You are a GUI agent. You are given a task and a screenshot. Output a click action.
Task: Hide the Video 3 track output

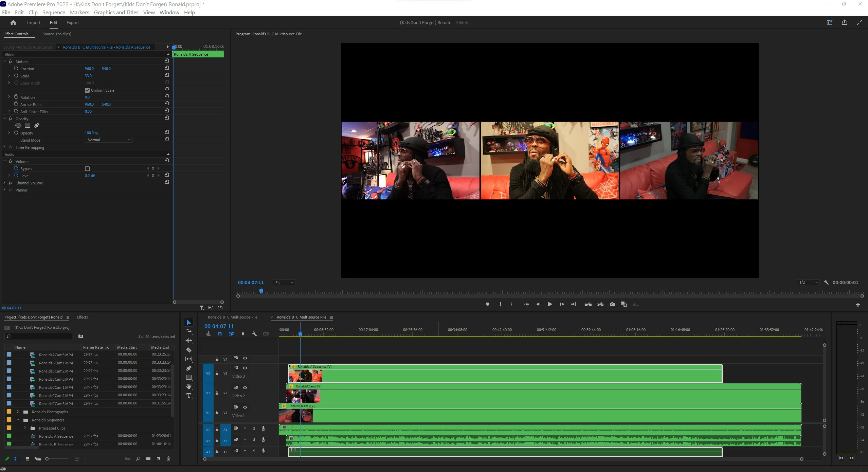click(x=245, y=368)
